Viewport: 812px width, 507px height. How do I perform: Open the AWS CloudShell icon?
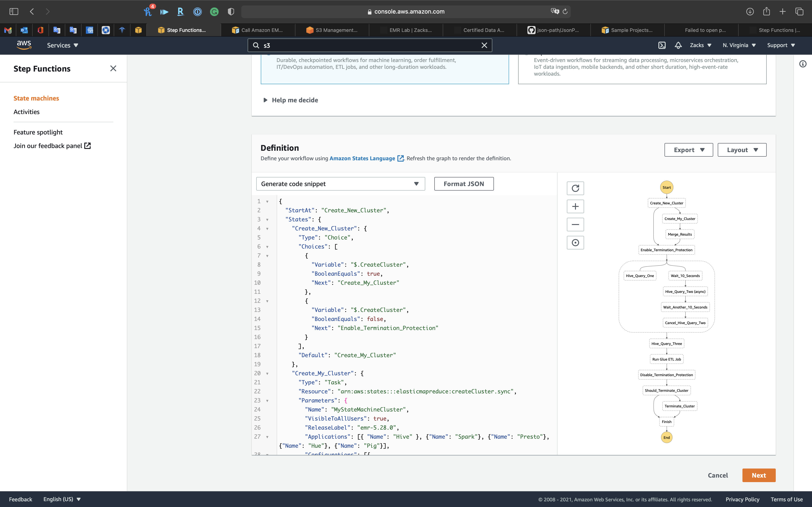pos(662,45)
